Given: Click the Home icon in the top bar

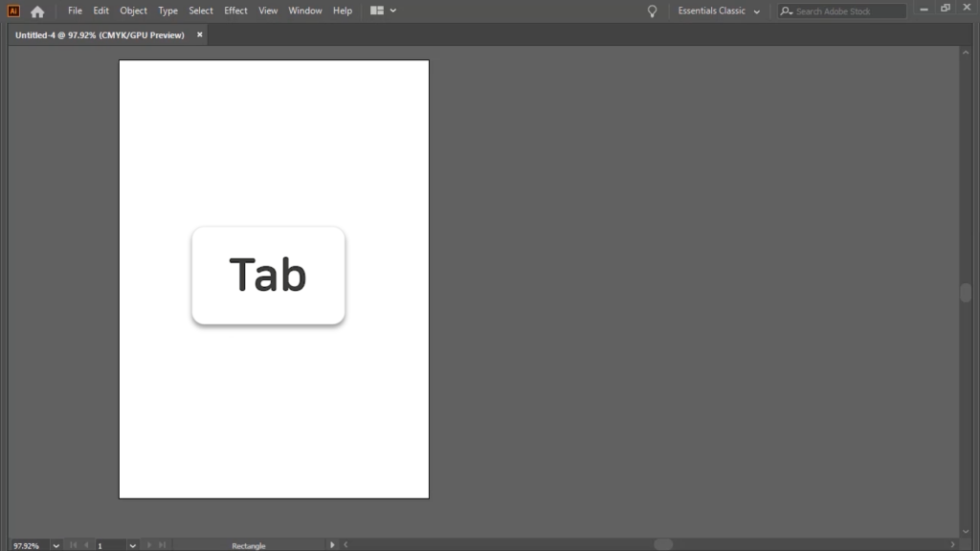Looking at the screenshot, I should tap(37, 11).
